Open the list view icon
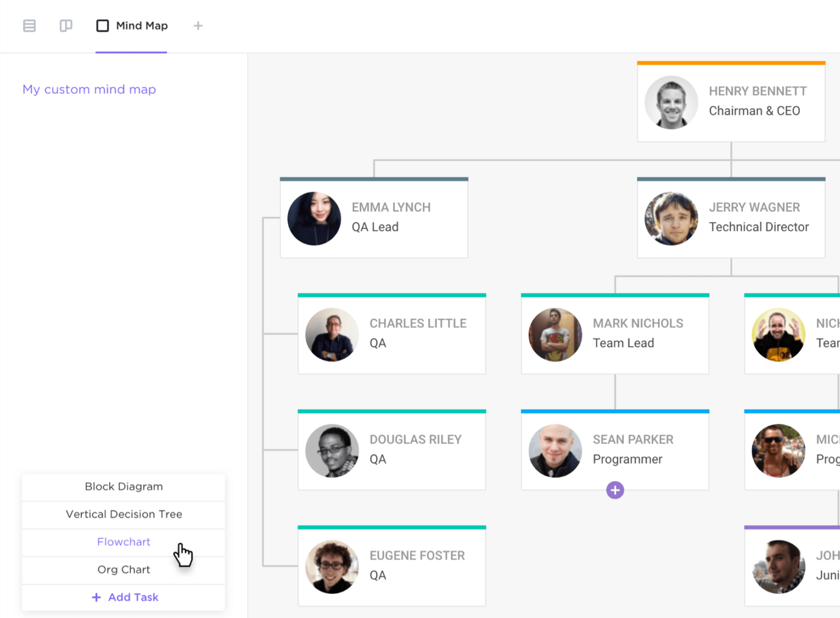The height and width of the screenshot is (618, 840). pyautogui.click(x=29, y=26)
